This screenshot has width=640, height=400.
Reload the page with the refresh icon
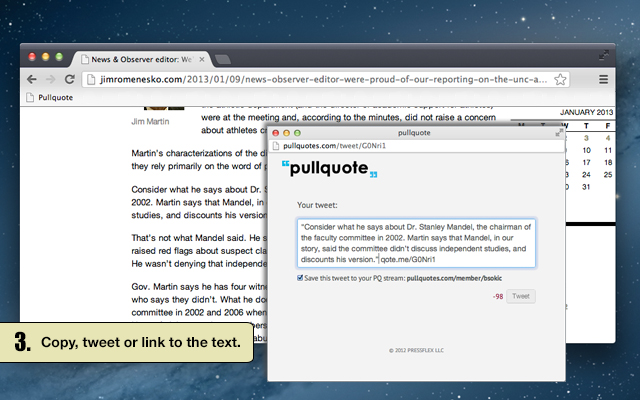coord(69,79)
